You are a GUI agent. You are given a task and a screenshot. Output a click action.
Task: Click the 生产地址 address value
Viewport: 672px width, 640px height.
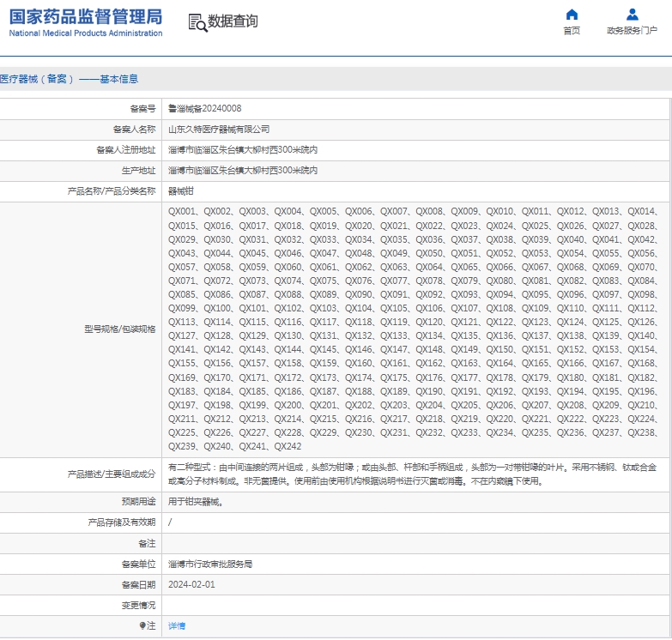[x=243, y=170]
